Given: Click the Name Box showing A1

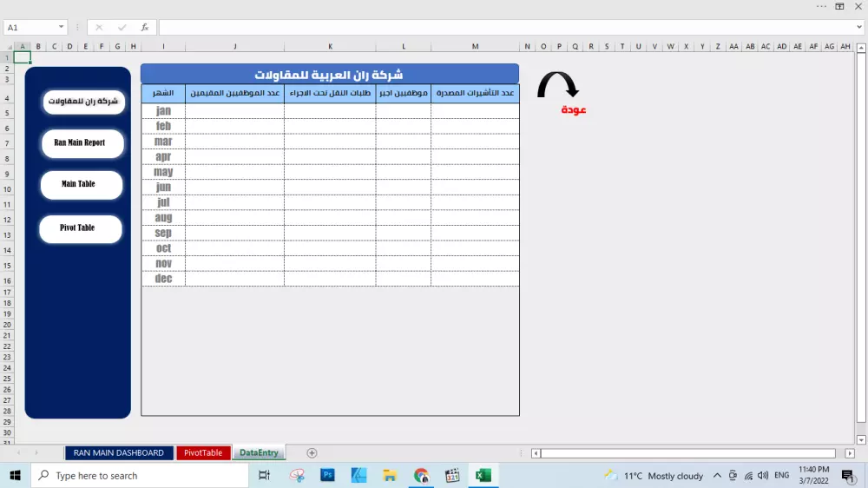Looking at the screenshot, I should (30, 27).
